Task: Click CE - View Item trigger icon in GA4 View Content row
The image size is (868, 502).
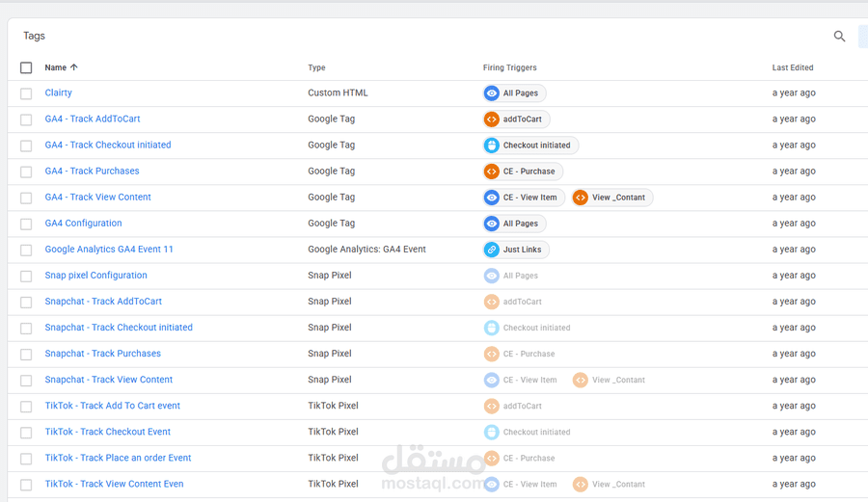Action: [x=492, y=198]
